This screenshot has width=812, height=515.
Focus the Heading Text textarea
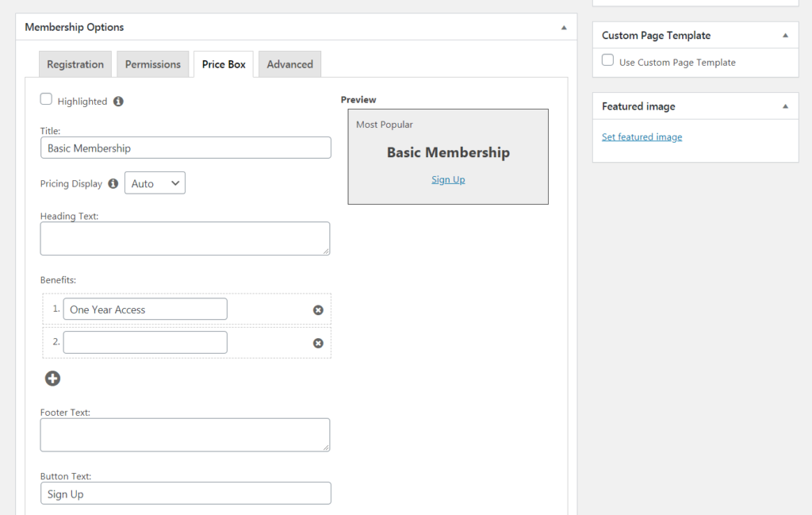[185, 238]
